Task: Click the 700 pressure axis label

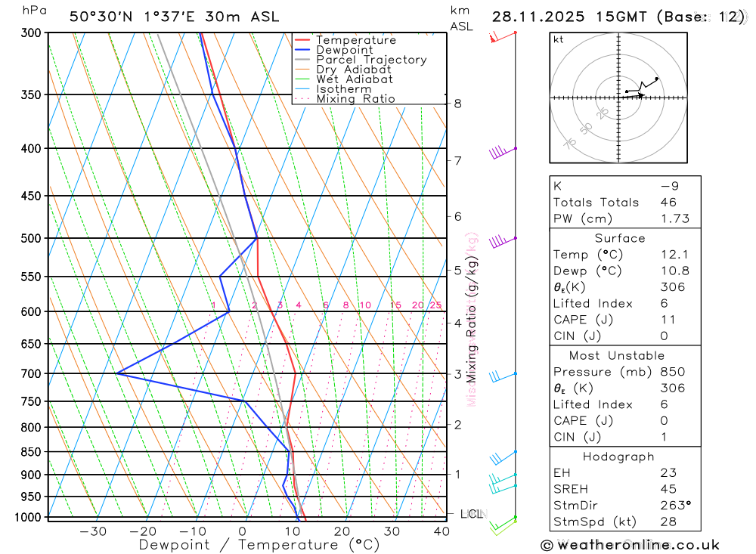Action: coord(31,373)
